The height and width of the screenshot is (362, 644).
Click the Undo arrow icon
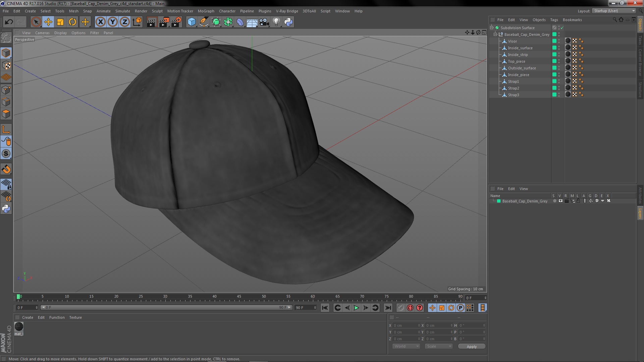[x=9, y=22]
